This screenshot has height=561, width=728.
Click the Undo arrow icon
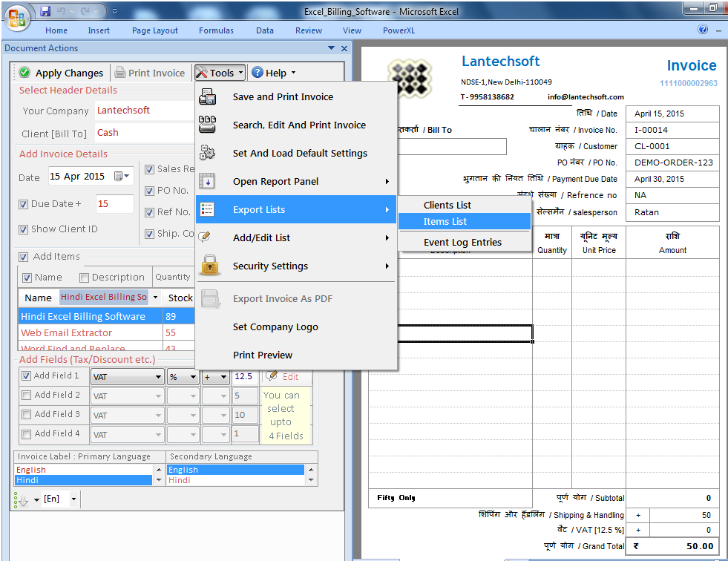[62, 11]
